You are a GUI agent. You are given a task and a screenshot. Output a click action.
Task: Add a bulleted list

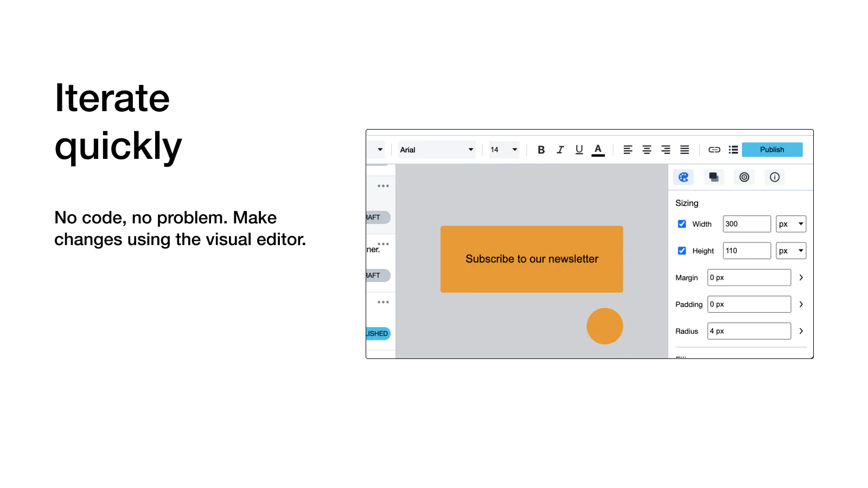pos(733,150)
